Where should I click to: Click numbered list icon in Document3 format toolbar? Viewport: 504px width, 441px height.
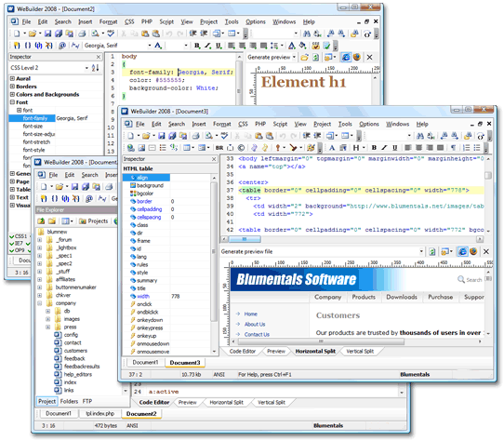(x=466, y=148)
